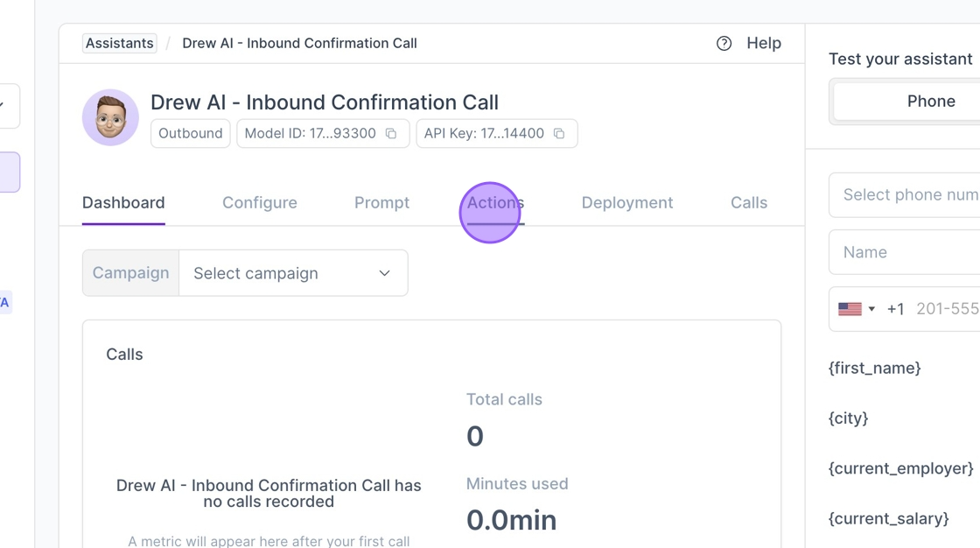Viewport: 980px width, 548px height.
Task: Click the Test your assistant heading
Action: 900,59
